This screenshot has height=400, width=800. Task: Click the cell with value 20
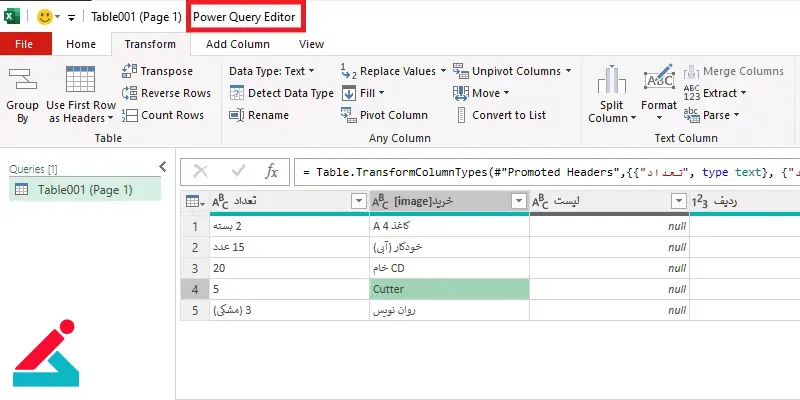[x=289, y=268]
